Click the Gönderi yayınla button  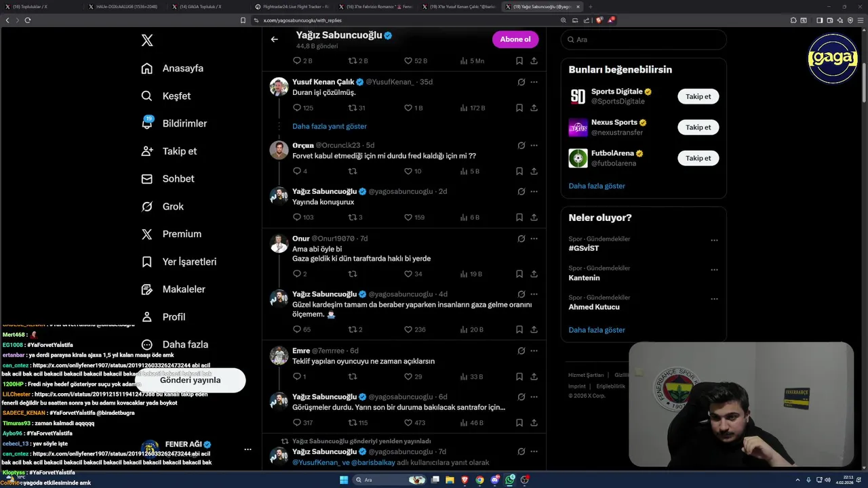(x=190, y=380)
